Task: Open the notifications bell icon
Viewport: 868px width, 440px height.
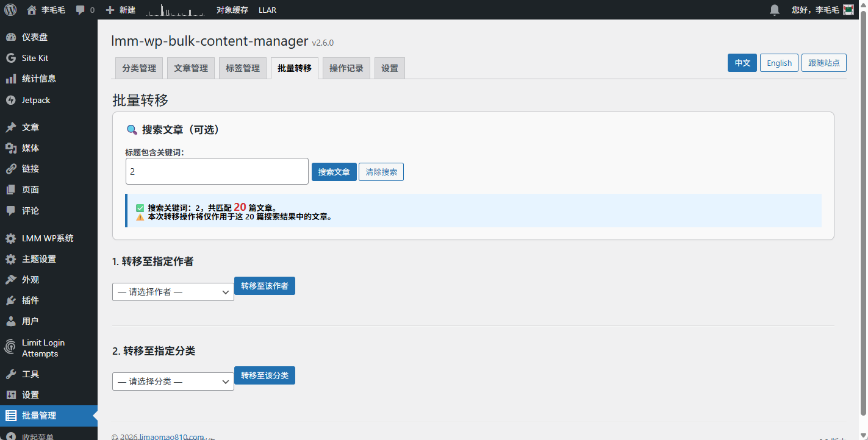Action: pyautogui.click(x=775, y=10)
